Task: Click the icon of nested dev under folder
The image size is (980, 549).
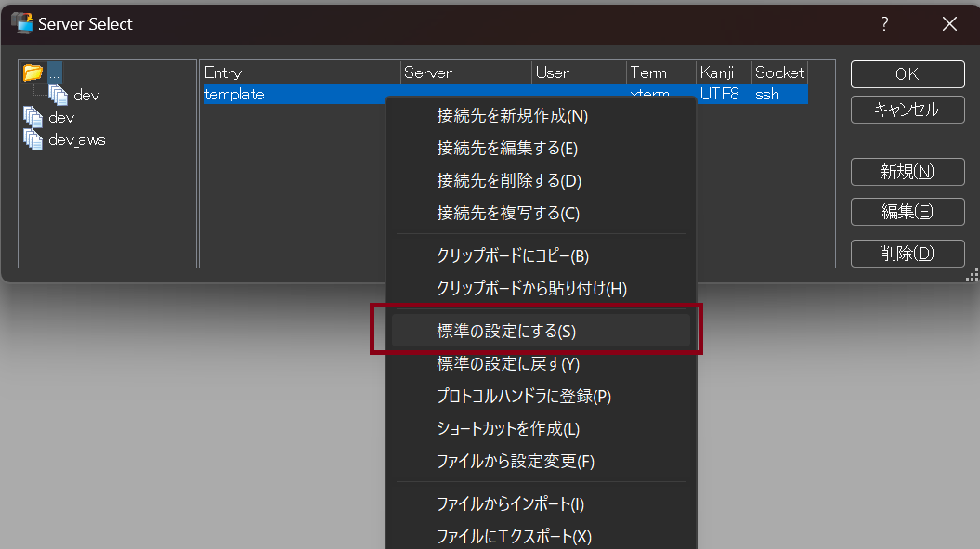Action: pos(59,95)
